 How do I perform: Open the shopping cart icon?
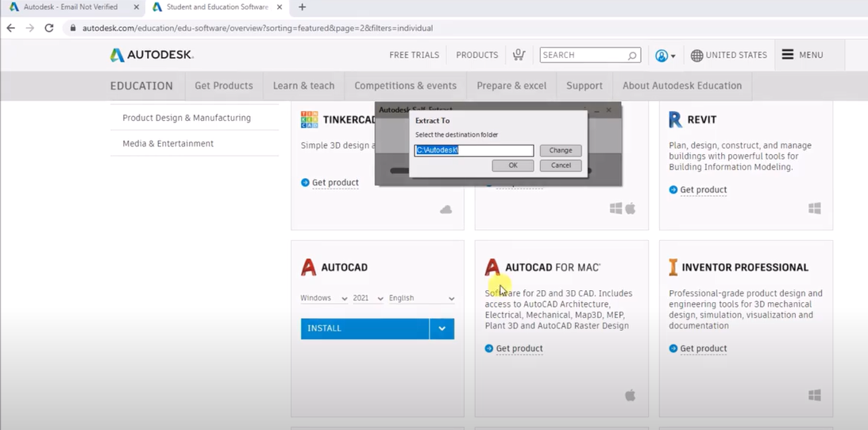point(518,55)
